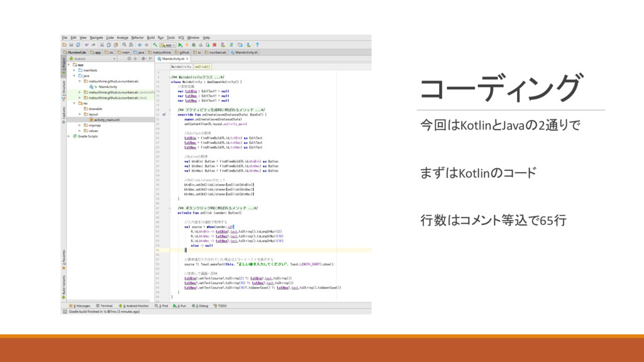Click the Scroll from Source target icon
This screenshot has width=644, height=362.
pos(129,58)
